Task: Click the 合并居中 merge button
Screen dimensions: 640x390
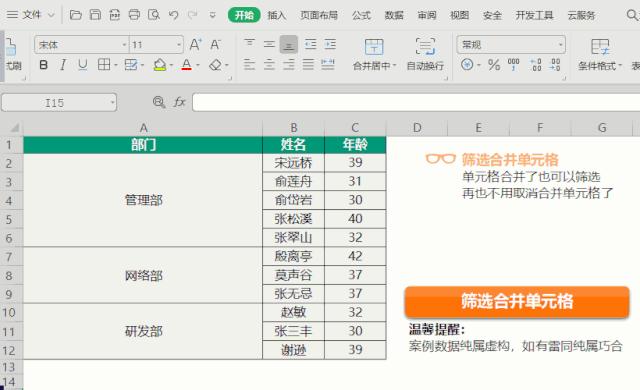Action: click(374, 54)
